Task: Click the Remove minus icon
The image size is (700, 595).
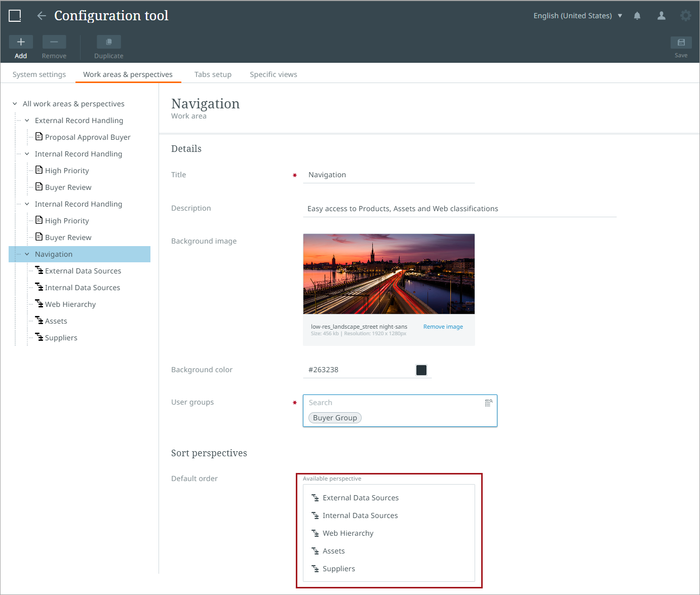Action: (54, 42)
